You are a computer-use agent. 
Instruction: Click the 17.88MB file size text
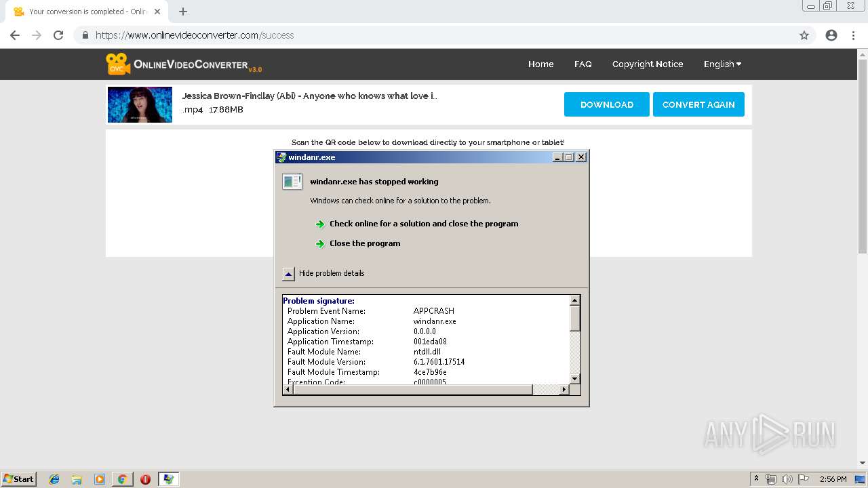(226, 110)
